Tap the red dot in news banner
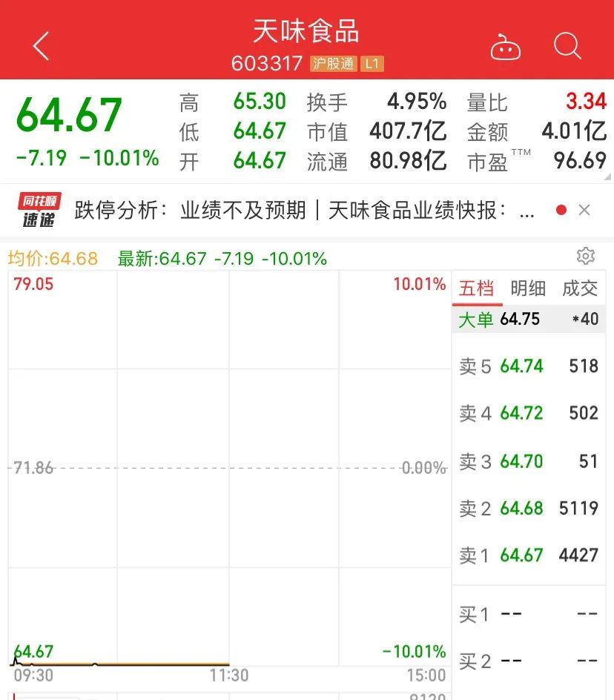The height and width of the screenshot is (700, 614). click(x=561, y=211)
